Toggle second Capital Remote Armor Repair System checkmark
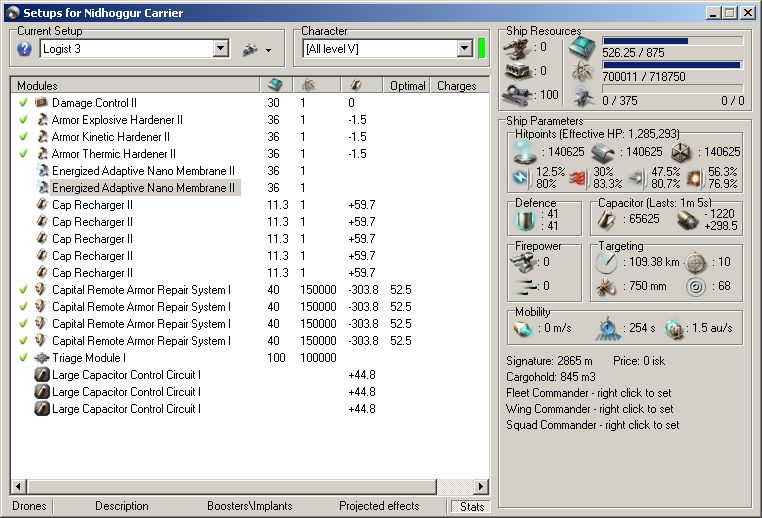 pyautogui.click(x=23, y=307)
